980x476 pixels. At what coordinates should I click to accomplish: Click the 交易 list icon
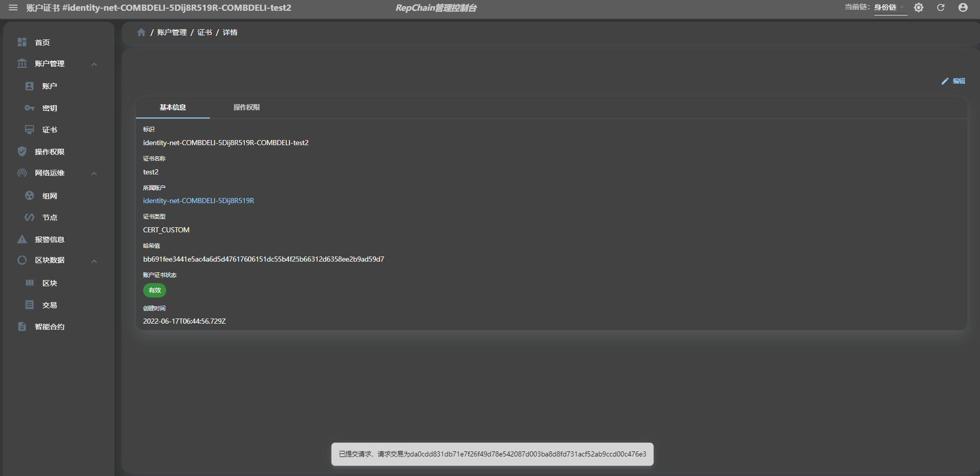pyautogui.click(x=30, y=305)
